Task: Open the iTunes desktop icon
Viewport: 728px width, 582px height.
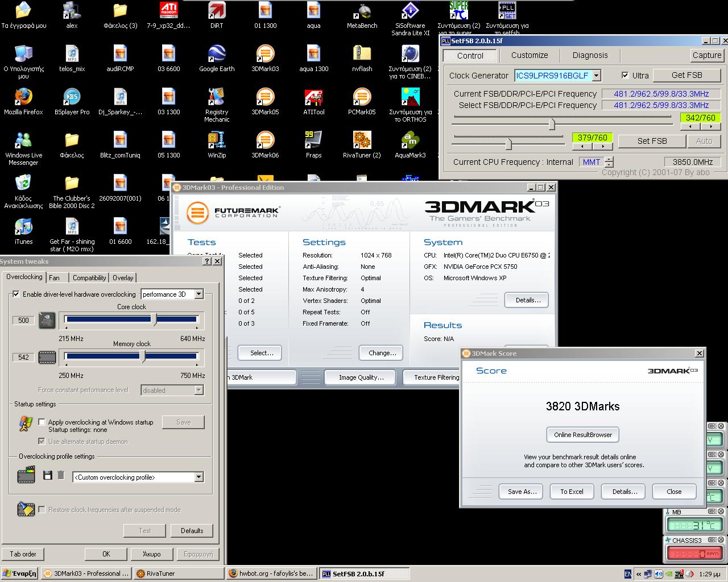Action: coord(23,231)
